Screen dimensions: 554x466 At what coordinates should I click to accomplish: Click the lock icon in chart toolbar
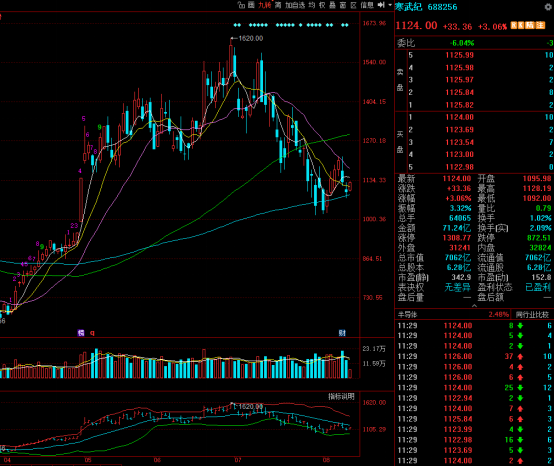coord(241,5)
